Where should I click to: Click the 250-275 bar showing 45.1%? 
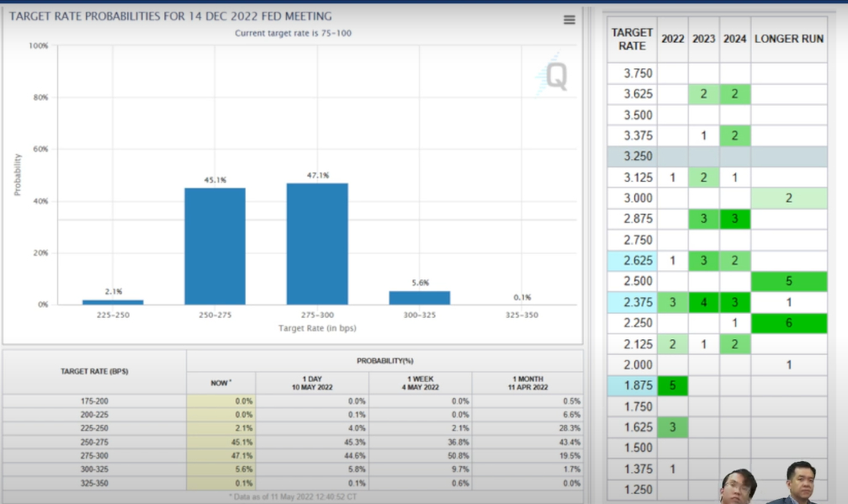click(x=215, y=246)
